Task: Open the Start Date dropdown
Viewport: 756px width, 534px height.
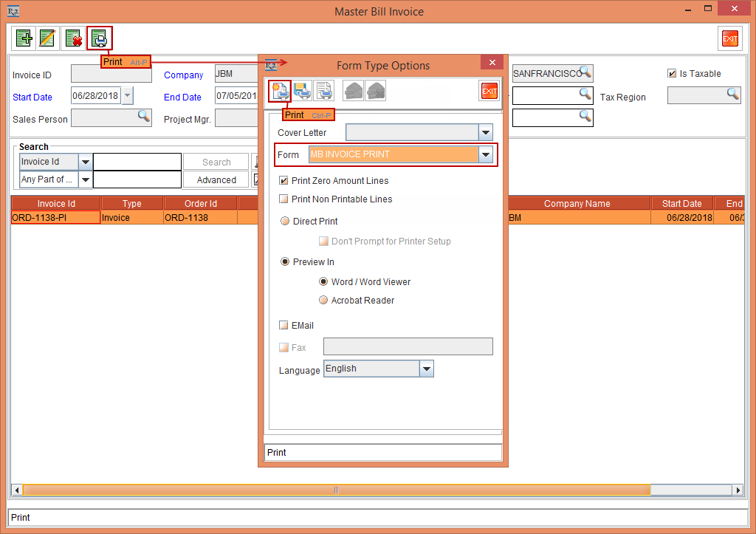Action: pos(127,96)
